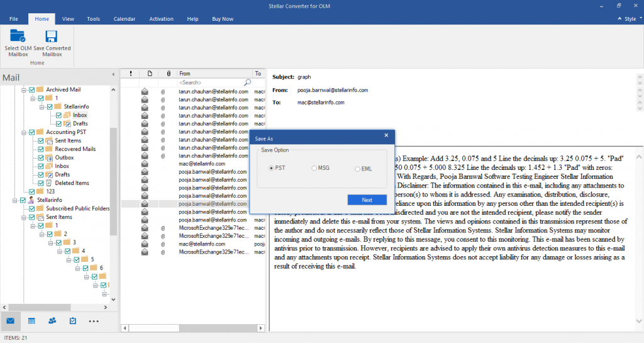644x343 pixels.
Task: Toggle the 123 folder checkbox
Action: (31, 192)
